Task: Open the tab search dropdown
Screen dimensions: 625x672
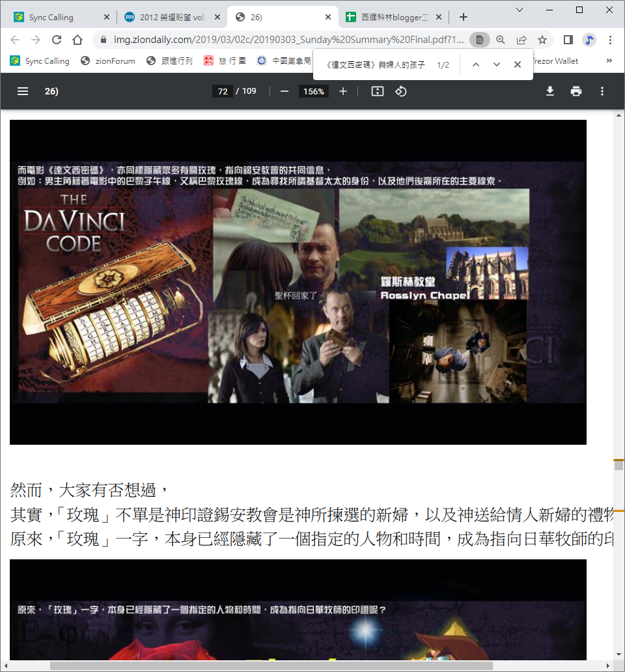Action: (x=519, y=10)
